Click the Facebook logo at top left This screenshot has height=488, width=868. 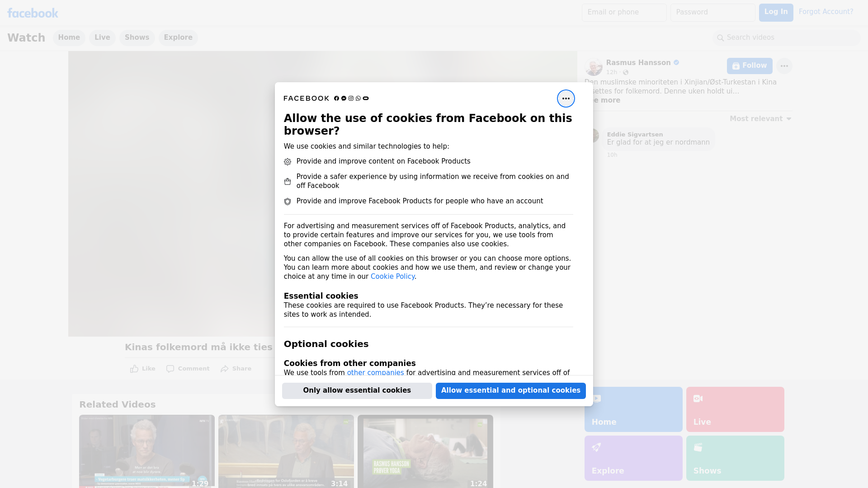[33, 13]
